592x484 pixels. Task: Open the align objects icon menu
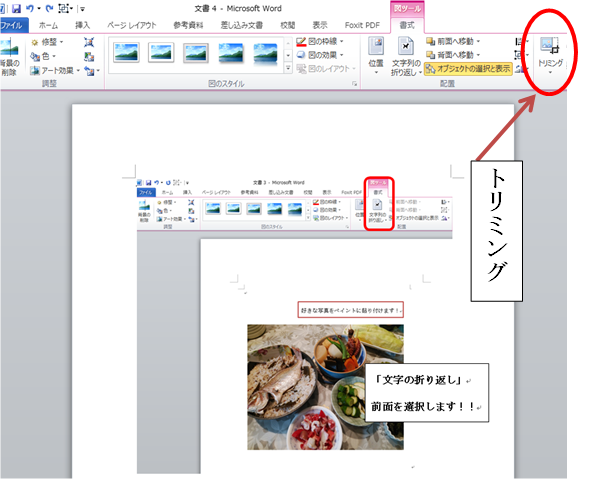(x=521, y=42)
